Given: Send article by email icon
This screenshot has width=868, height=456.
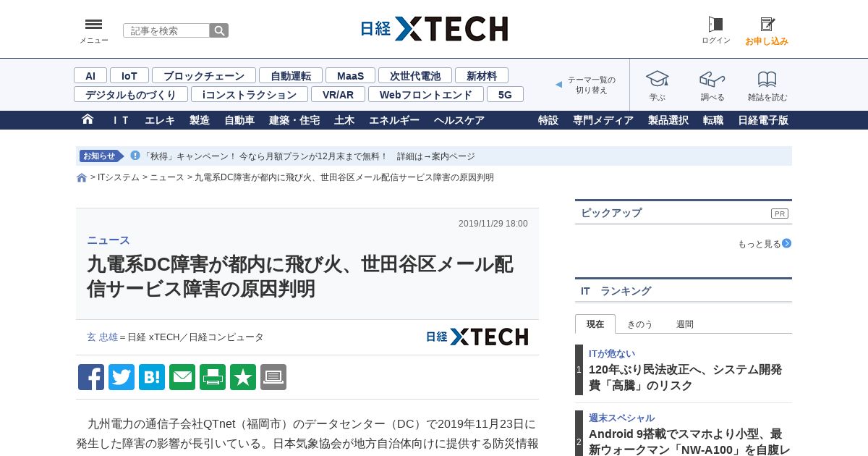Looking at the screenshot, I should 182,377.
